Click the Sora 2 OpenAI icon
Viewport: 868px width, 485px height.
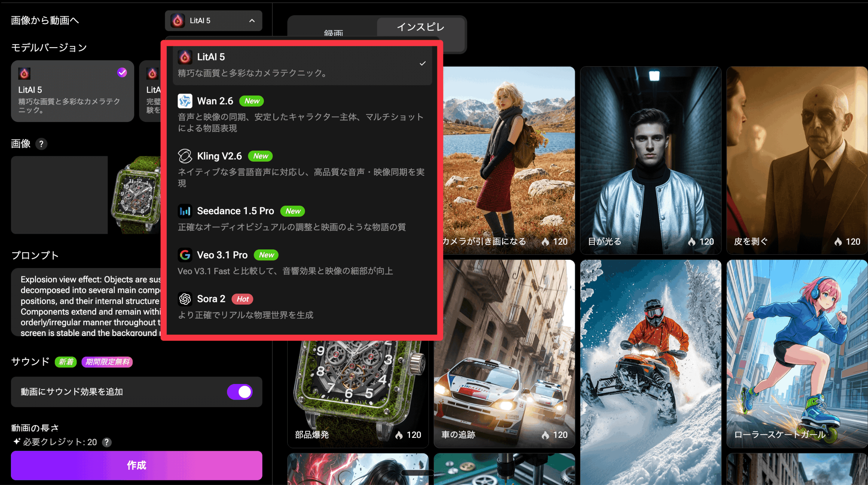click(x=185, y=299)
